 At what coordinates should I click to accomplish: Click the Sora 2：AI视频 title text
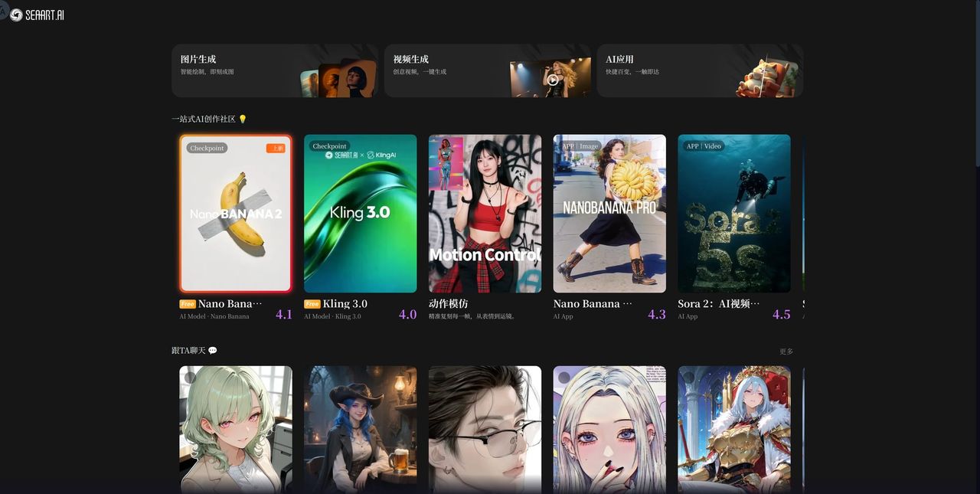coord(718,304)
